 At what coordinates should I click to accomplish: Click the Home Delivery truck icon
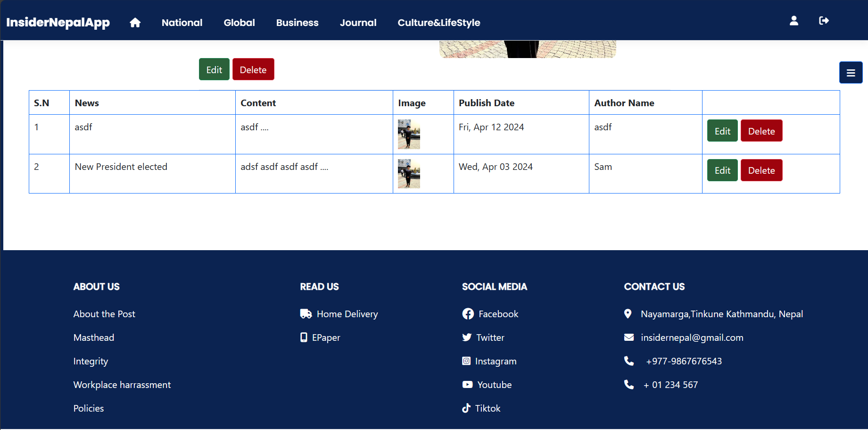[306, 314]
